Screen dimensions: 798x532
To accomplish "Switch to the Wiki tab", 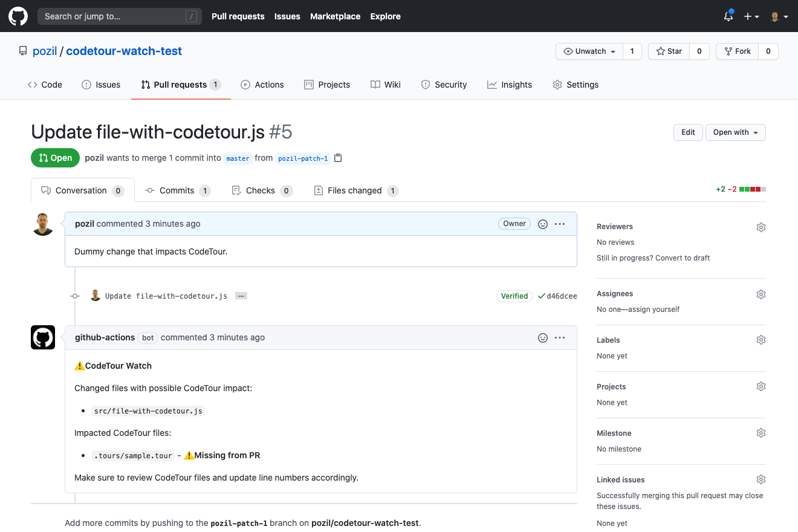I will point(386,85).
